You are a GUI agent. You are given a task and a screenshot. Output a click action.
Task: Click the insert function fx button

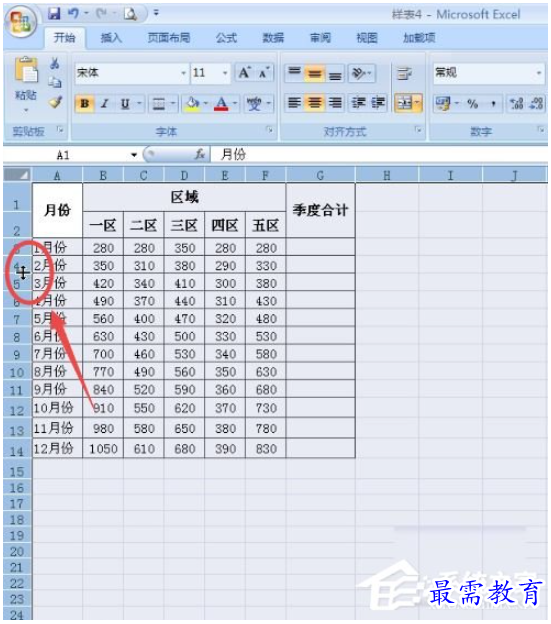click(x=200, y=155)
